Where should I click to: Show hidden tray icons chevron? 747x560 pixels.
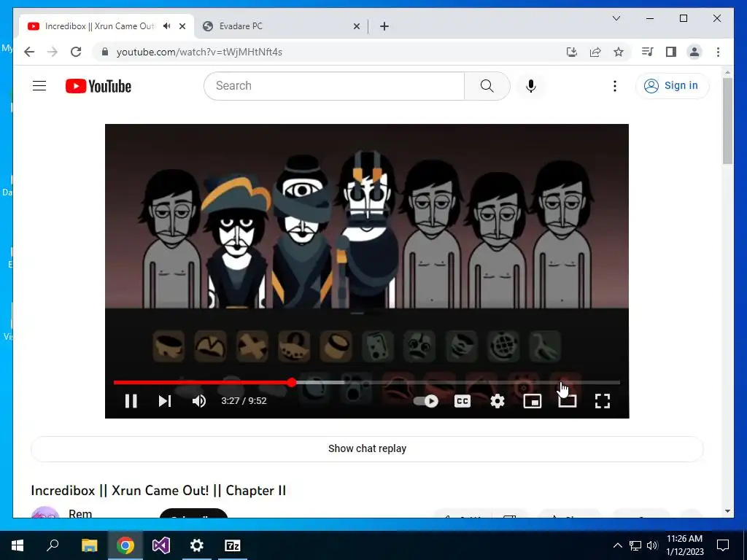[617, 545]
